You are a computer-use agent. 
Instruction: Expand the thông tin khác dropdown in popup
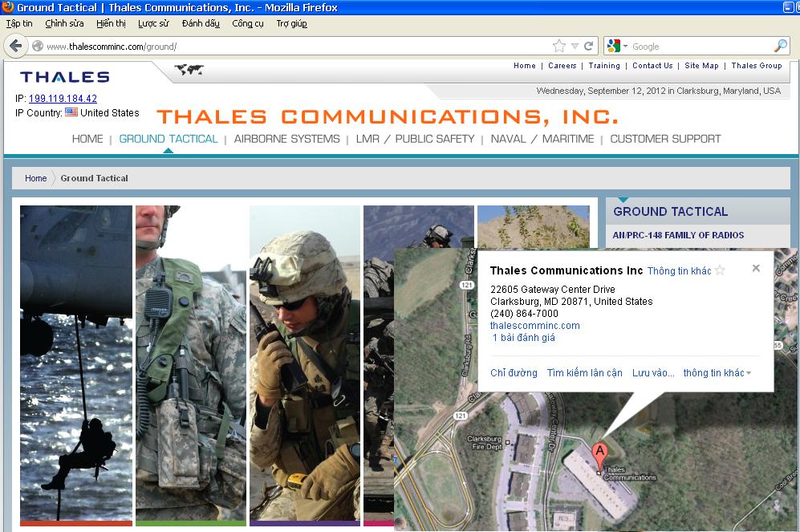717,373
